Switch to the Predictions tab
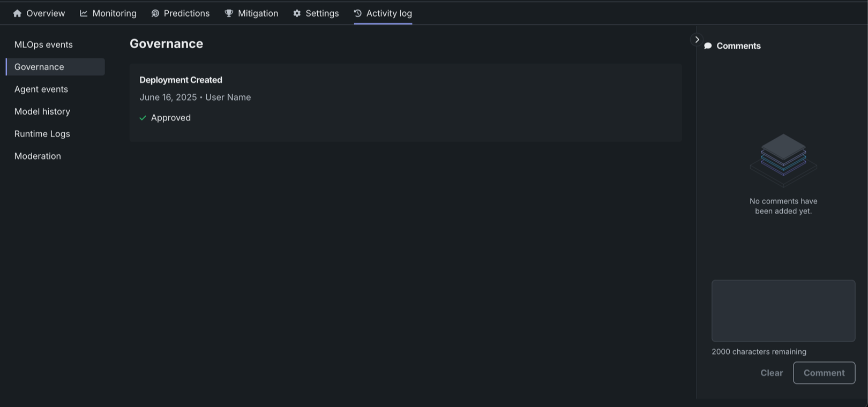This screenshot has width=868, height=407. (186, 13)
